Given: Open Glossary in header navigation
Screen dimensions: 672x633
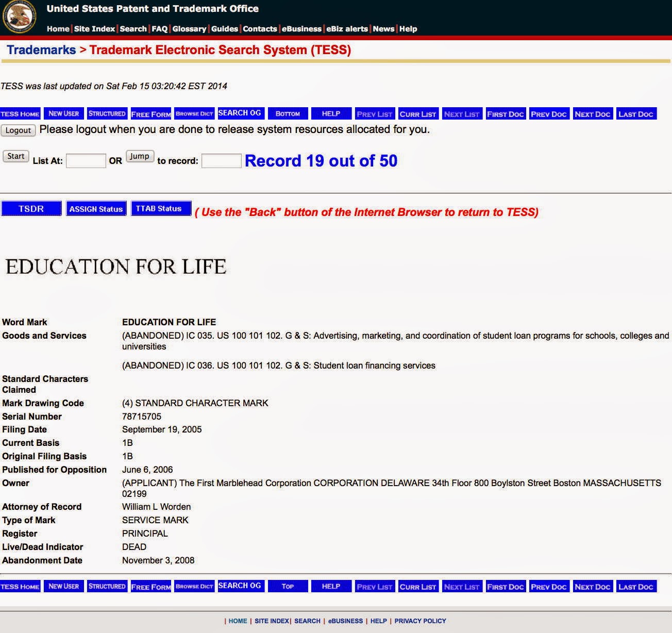Looking at the screenshot, I should coord(189,29).
